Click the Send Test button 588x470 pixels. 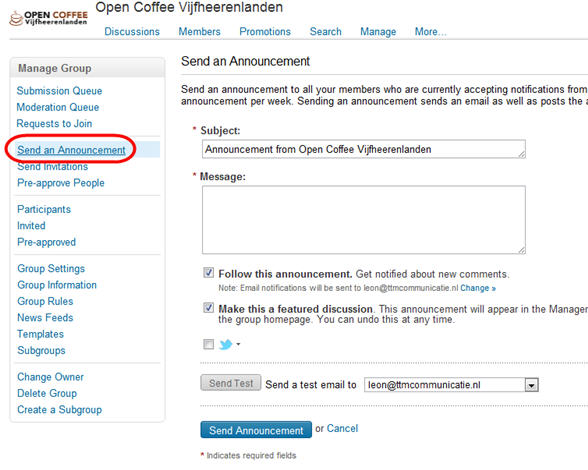231,383
